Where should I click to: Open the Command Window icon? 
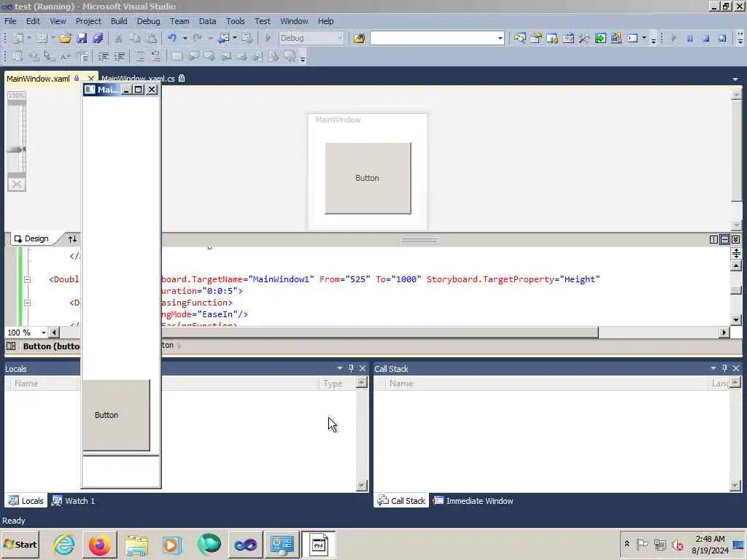click(632, 38)
